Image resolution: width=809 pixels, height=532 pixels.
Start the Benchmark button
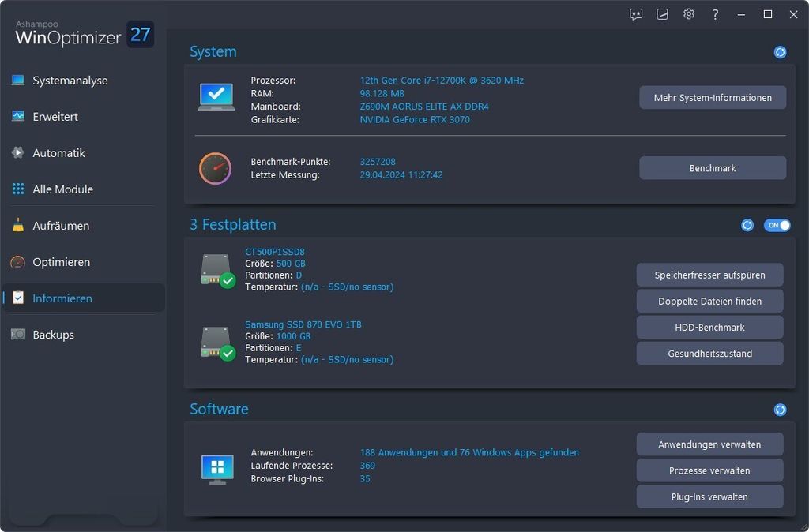pos(712,168)
